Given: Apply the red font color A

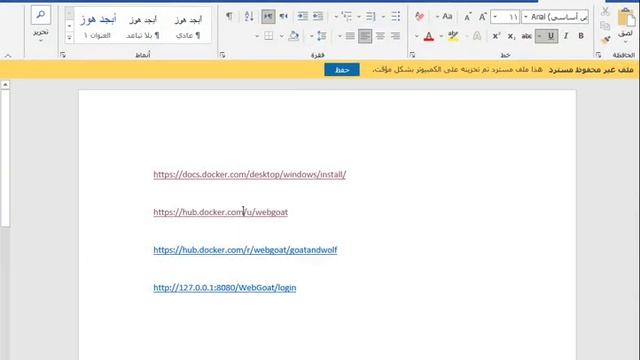Looking at the screenshot, I should 429,36.
